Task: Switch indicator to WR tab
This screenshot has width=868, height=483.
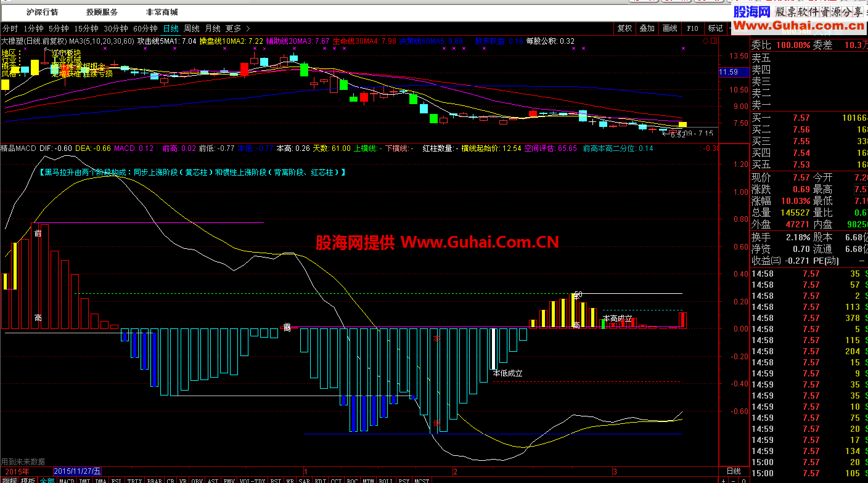Action: click(x=290, y=479)
